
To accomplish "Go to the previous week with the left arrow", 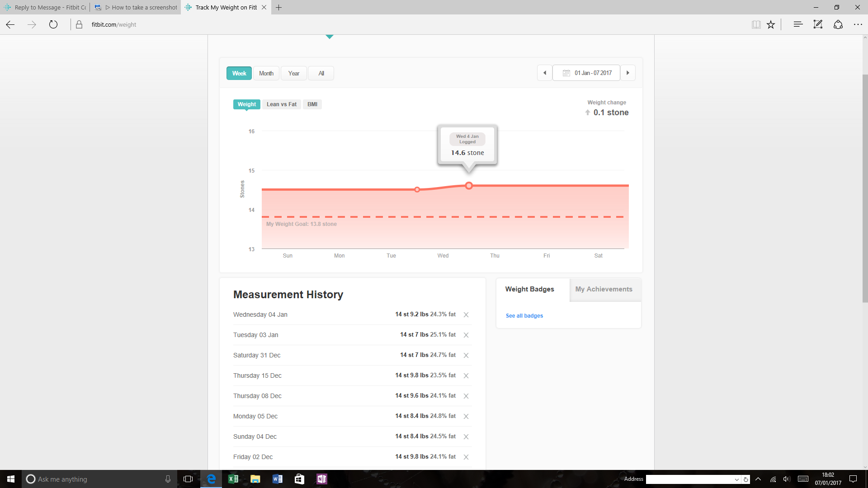I will [x=544, y=73].
